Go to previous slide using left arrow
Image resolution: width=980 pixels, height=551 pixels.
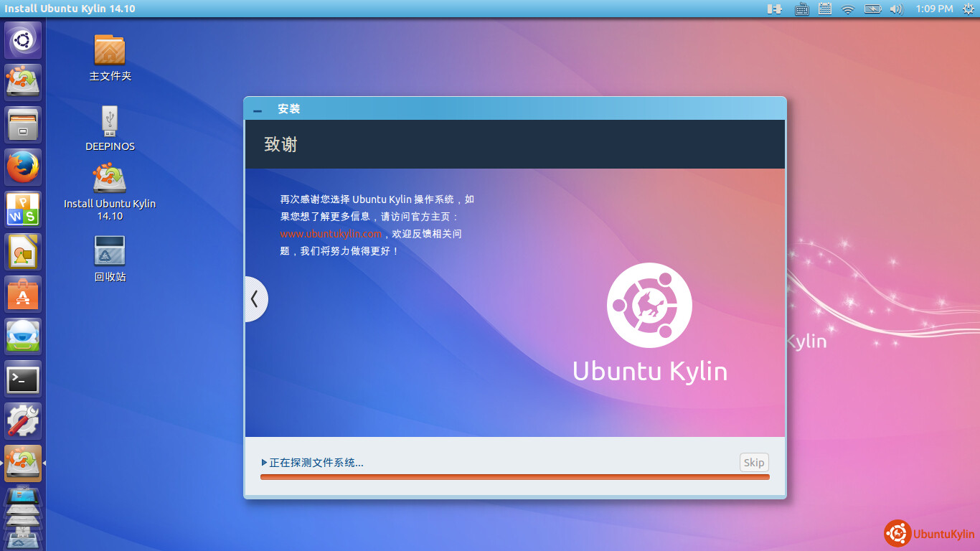click(x=255, y=299)
